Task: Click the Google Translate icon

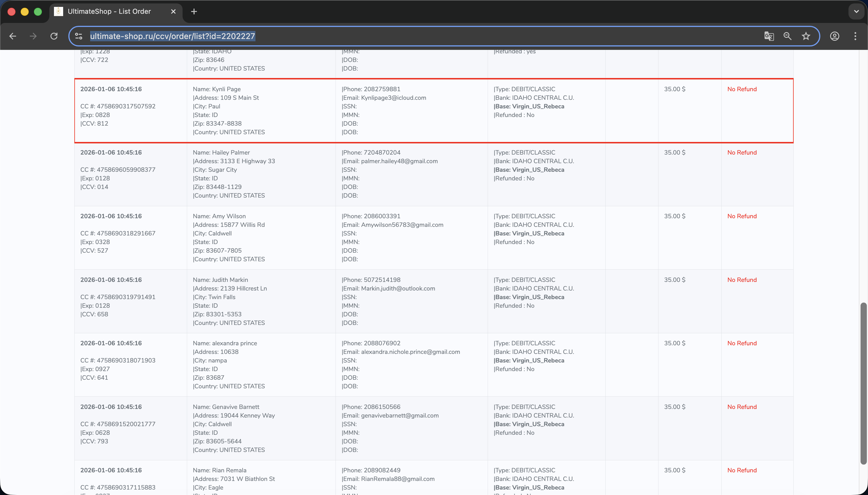Action: pyautogui.click(x=769, y=36)
